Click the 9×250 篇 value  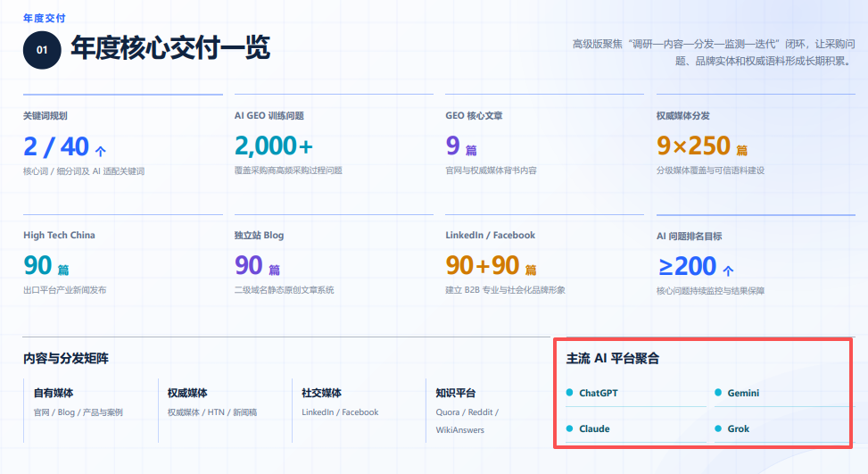point(702,146)
